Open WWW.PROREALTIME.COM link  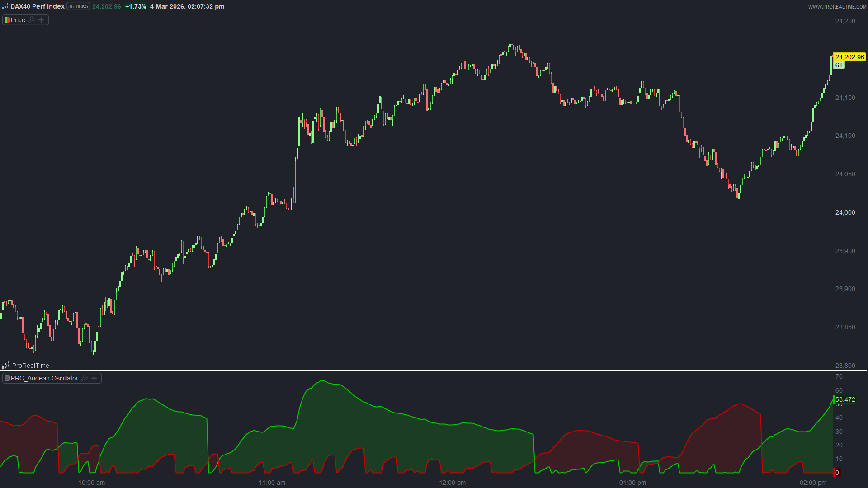pyautogui.click(x=837, y=7)
